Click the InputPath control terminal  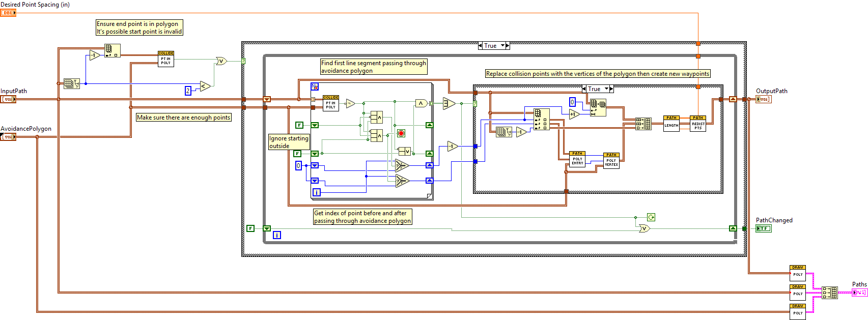click(8, 99)
